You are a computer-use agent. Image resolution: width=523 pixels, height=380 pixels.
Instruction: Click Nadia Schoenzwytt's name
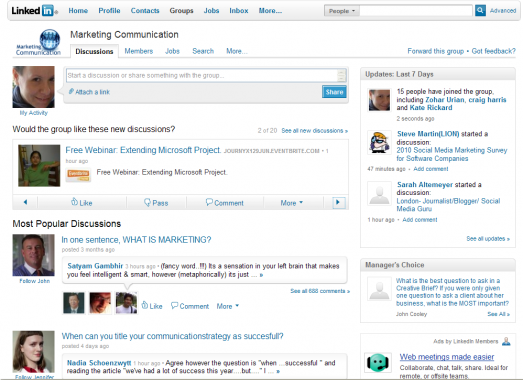pyautogui.click(x=99, y=363)
